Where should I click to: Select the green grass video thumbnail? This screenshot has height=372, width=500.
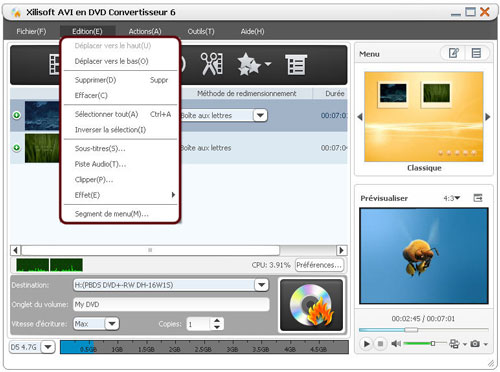(42, 148)
